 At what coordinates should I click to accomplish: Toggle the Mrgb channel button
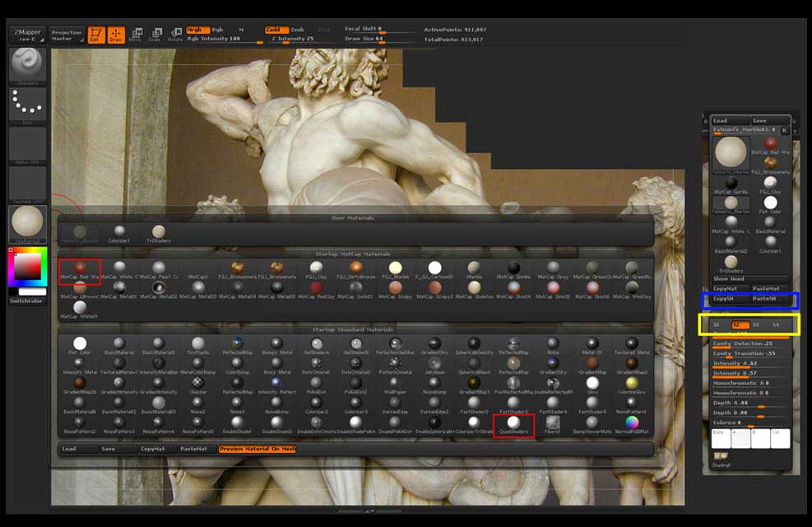197,30
